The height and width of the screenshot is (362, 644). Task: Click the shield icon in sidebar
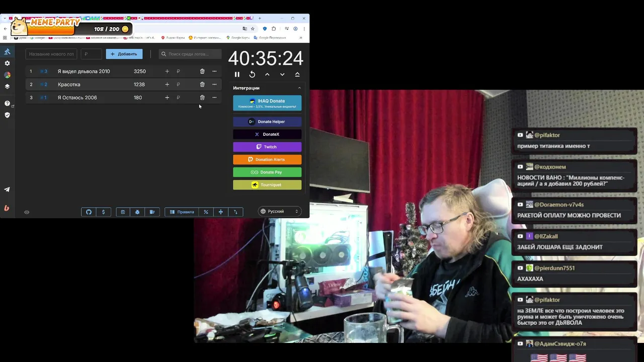click(7, 115)
